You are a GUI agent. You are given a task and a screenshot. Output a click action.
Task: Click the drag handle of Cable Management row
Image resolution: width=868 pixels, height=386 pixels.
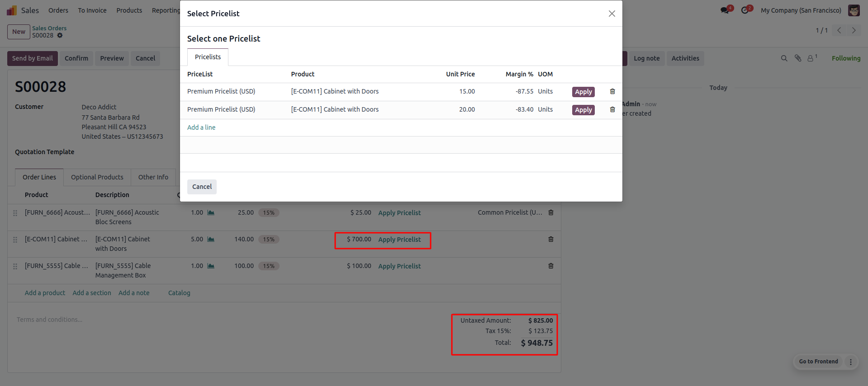(15, 266)
